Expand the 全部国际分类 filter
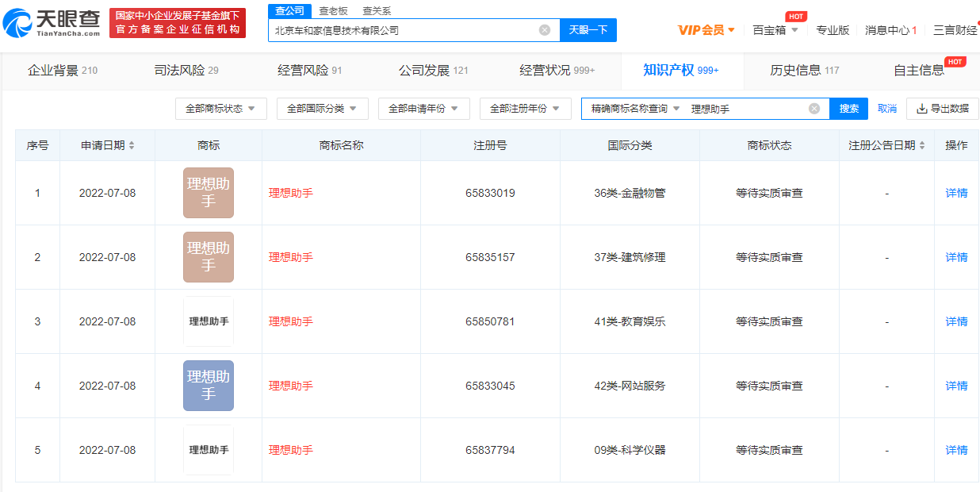The image size is (980, 492). (x=322, y=109)
